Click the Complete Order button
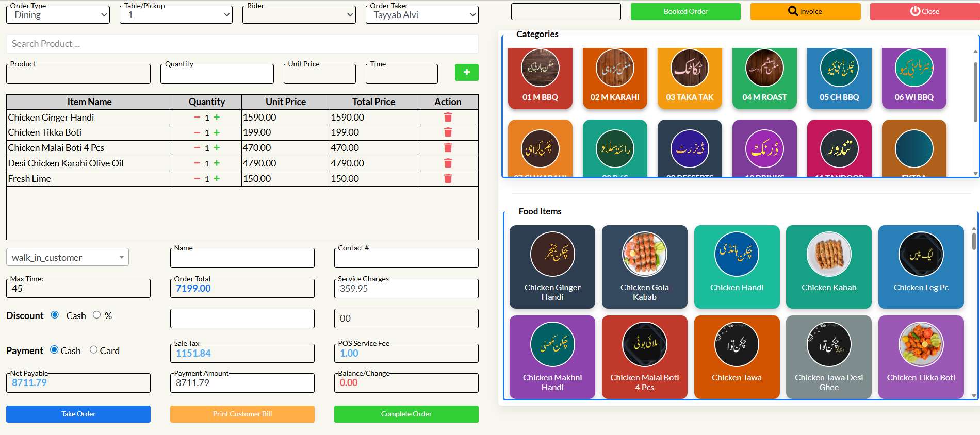This screenshot has width=980, height=435. (x=406, y=414)
